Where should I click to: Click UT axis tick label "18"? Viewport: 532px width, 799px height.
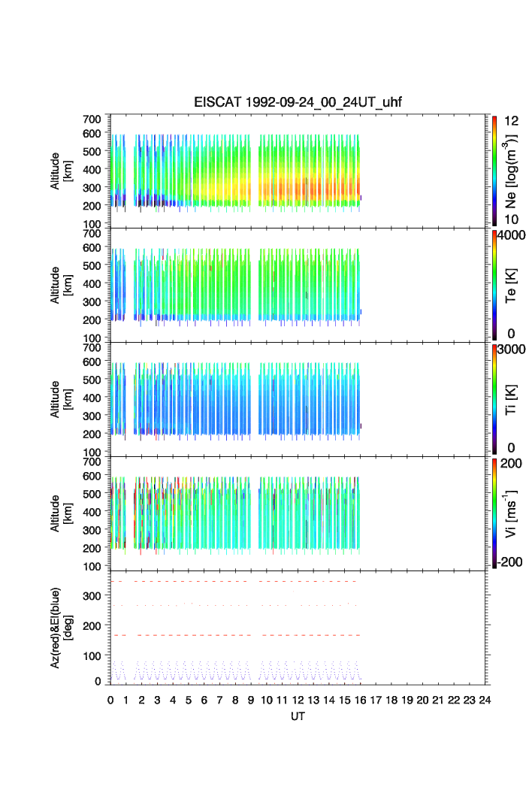click(391, 700)
